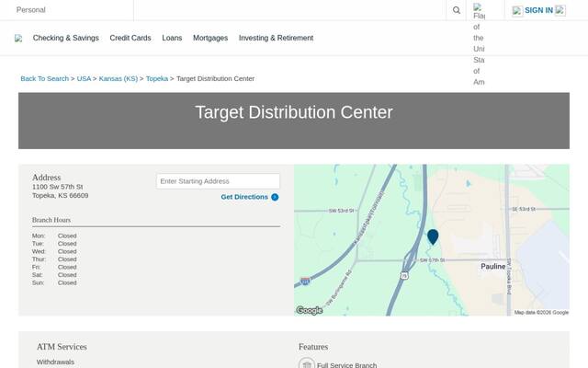Screen dimensions: 588x368
Task: Select the Sat: Closed hours row
Action: click(54, 275)
